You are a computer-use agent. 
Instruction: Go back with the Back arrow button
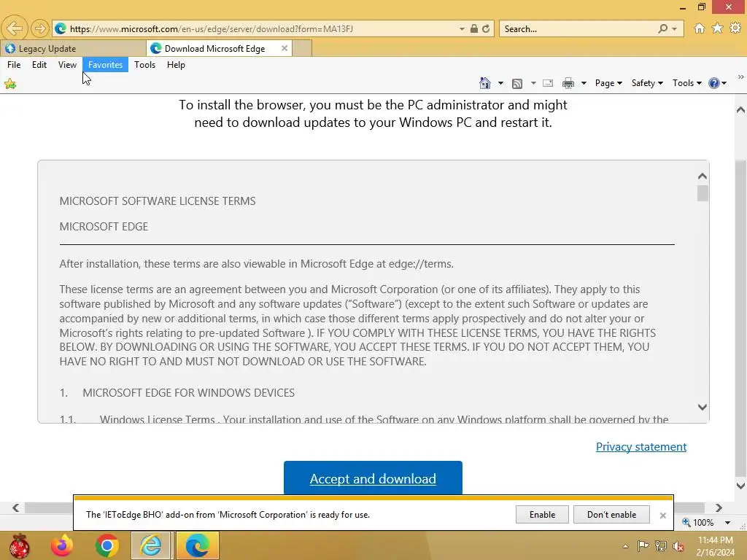(15, 28)
